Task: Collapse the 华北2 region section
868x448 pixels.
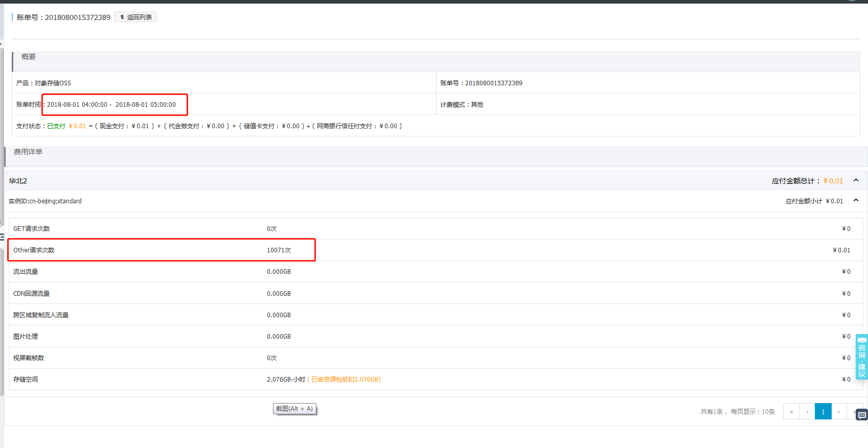Action: pos(856,181)
